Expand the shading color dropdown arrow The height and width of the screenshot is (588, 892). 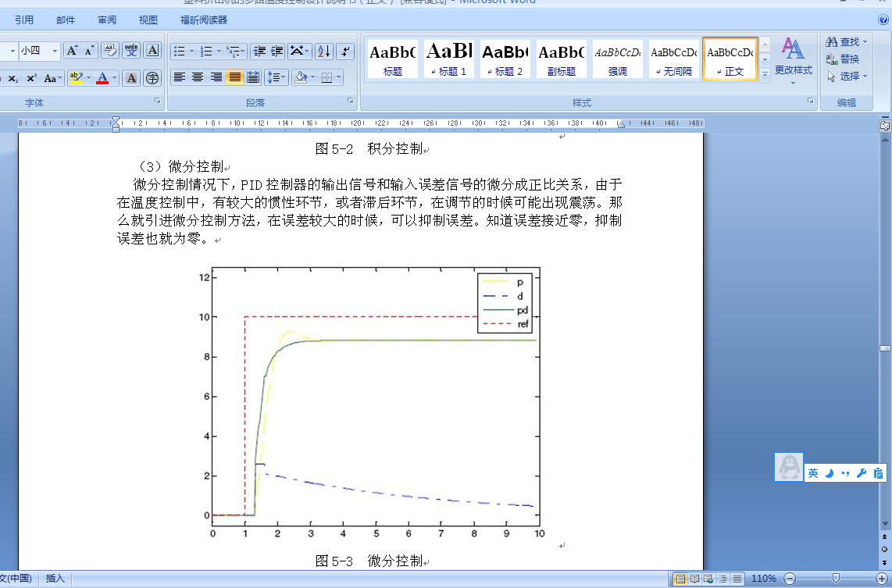[x=312, y=77]
